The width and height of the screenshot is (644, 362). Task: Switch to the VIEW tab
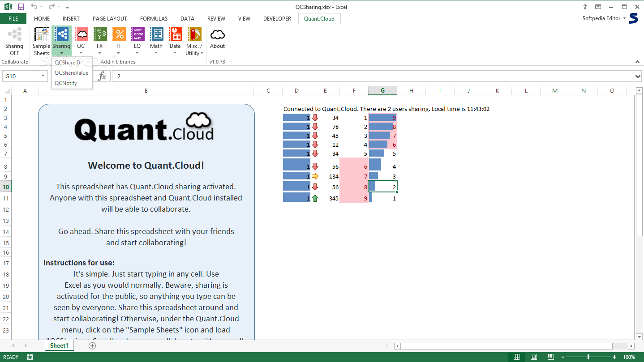pos(244,19)
